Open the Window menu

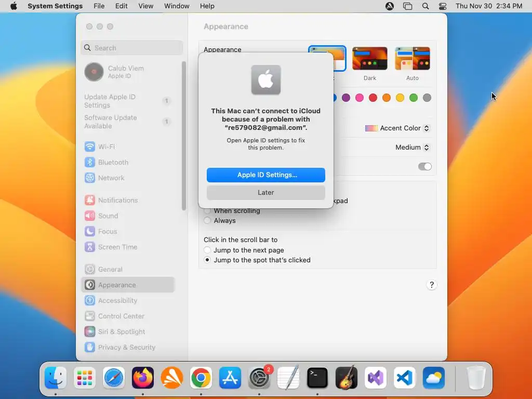tap(177, 6)
